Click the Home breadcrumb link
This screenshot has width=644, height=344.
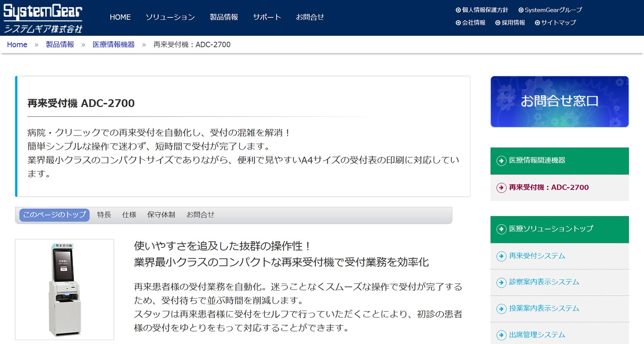17,45
